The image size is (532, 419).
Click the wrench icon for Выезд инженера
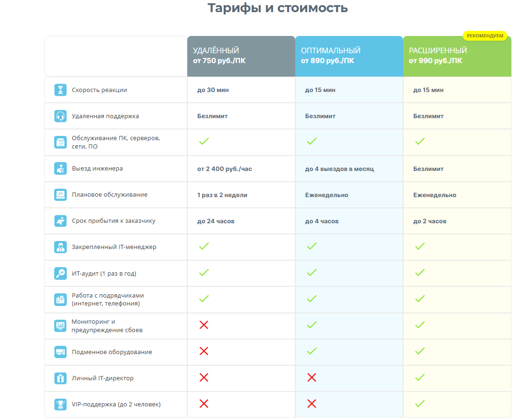click(x=61, y=169)
